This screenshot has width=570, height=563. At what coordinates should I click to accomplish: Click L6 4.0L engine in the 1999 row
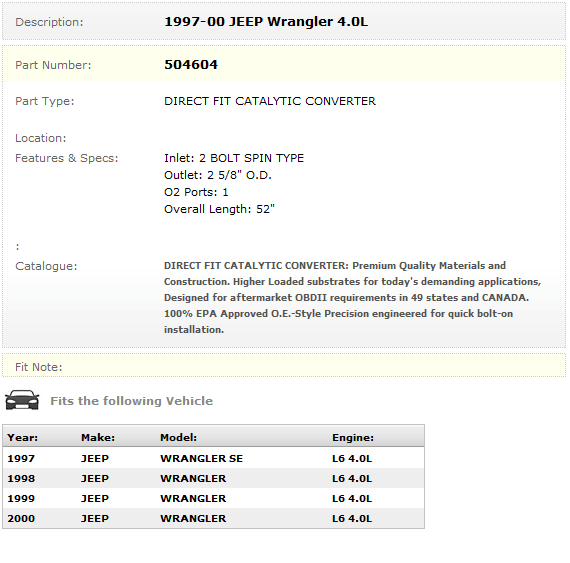(x=352, y=498)
